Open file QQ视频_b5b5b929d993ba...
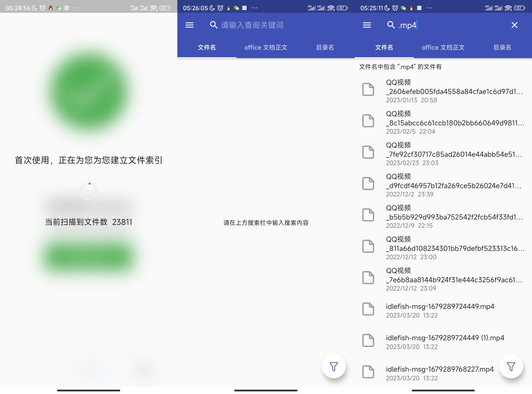This screenshot has height=394, width=532. point(443,216)
